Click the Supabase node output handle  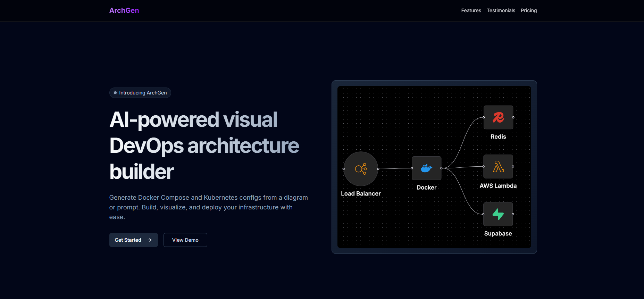[x=513, y=214]
